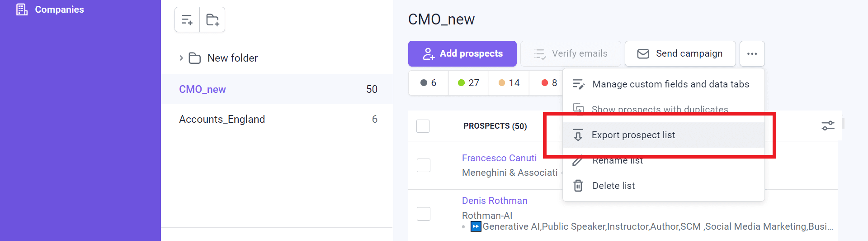Click the Add prospects button
Screen dimensions: 868x241
point(462,54)
